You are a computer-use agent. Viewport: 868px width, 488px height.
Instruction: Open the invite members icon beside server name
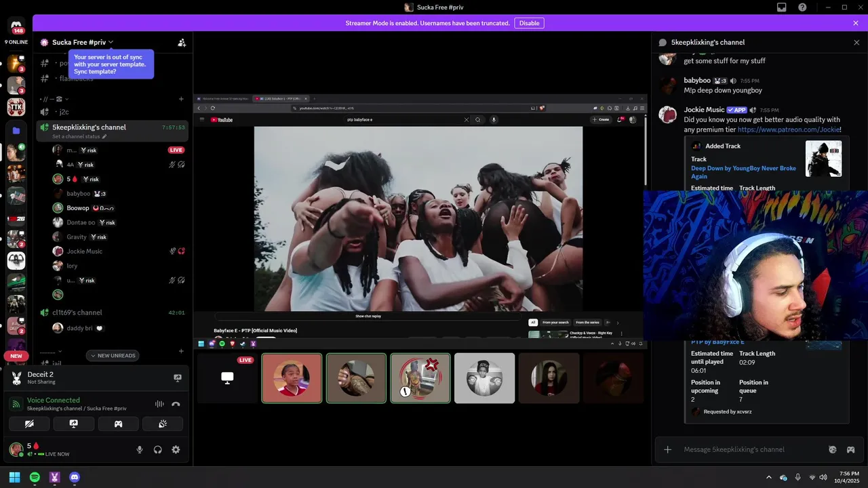(182, 42)
